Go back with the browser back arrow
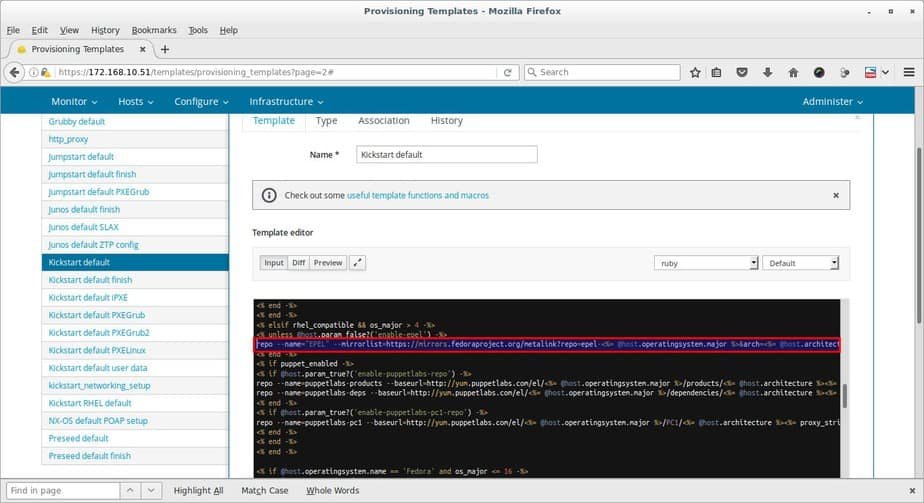 14,72
